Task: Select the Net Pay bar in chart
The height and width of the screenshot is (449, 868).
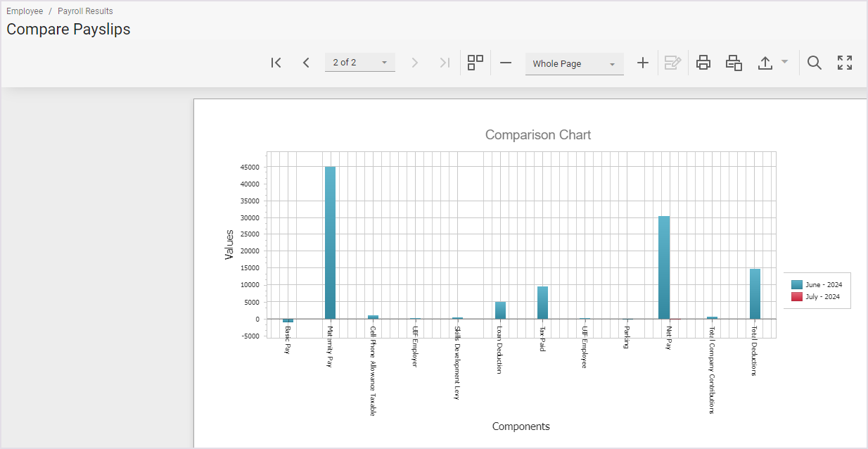Action: pyautogui.click(x=663, y=267)
